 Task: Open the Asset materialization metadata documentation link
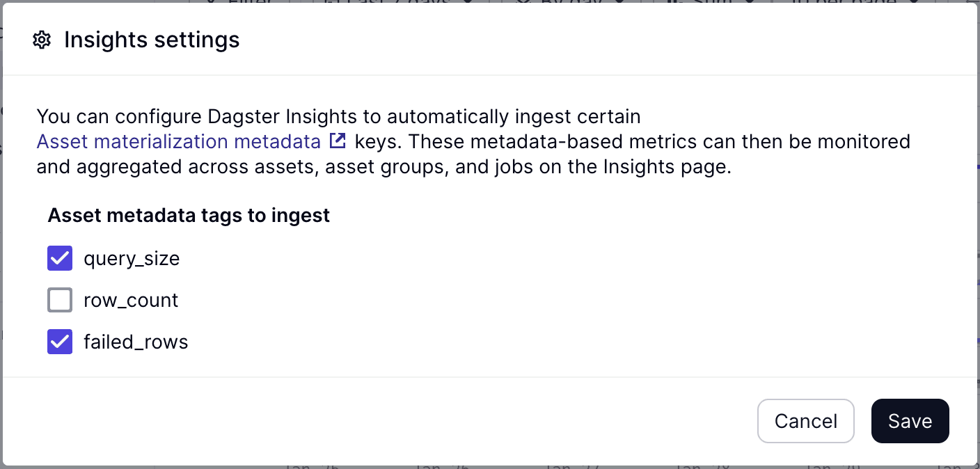177,141
